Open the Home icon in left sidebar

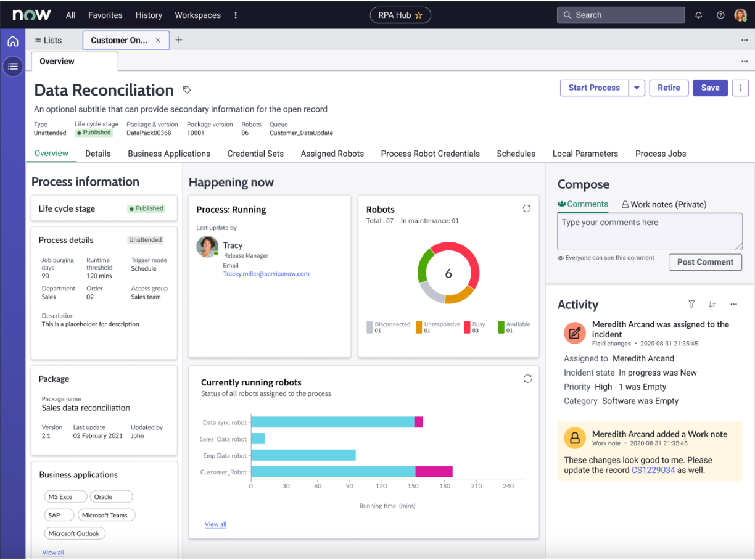pos(12,41)
